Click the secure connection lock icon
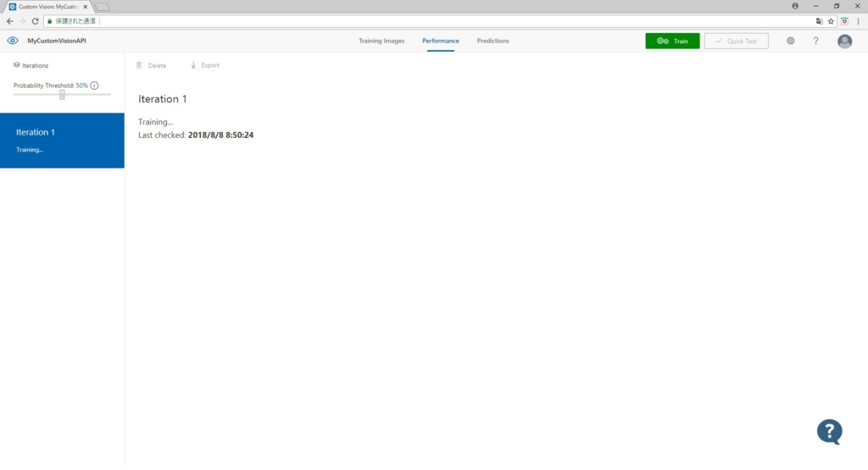This screenshot has height=470, width=868. click(50, 21)
